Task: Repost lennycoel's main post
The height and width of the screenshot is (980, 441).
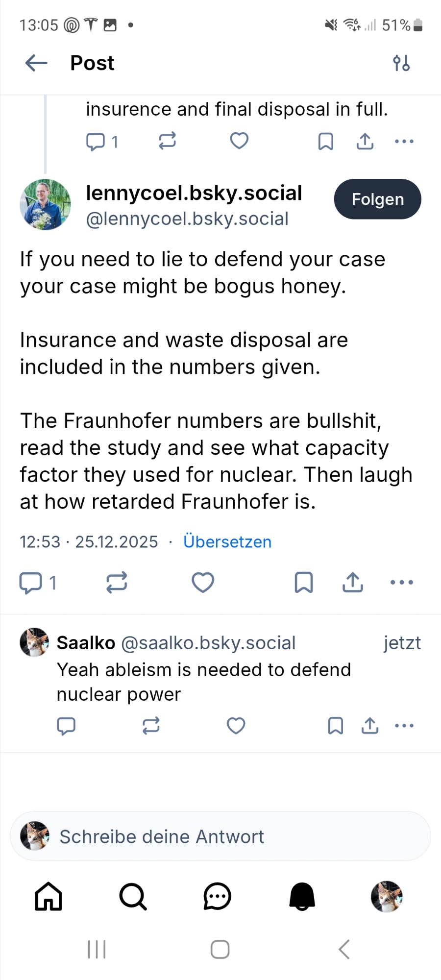Action: tap(117, 583)
